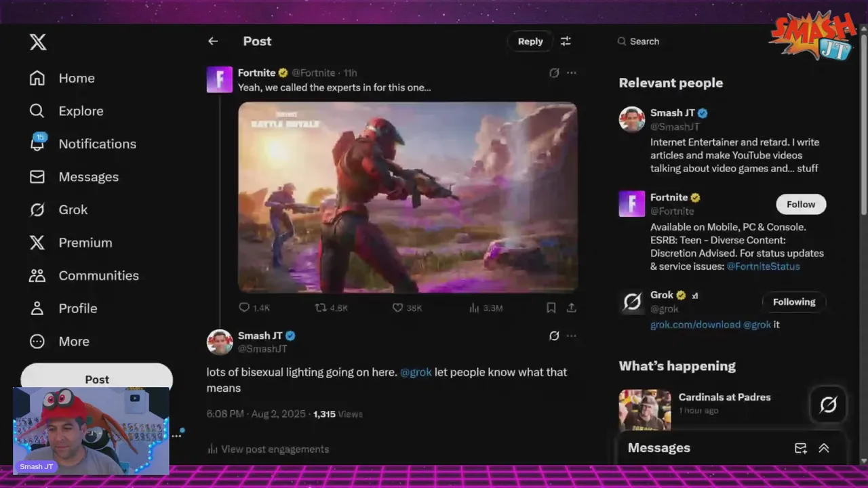
Task: Go to Explore section
Action: [x=66, y=111]
